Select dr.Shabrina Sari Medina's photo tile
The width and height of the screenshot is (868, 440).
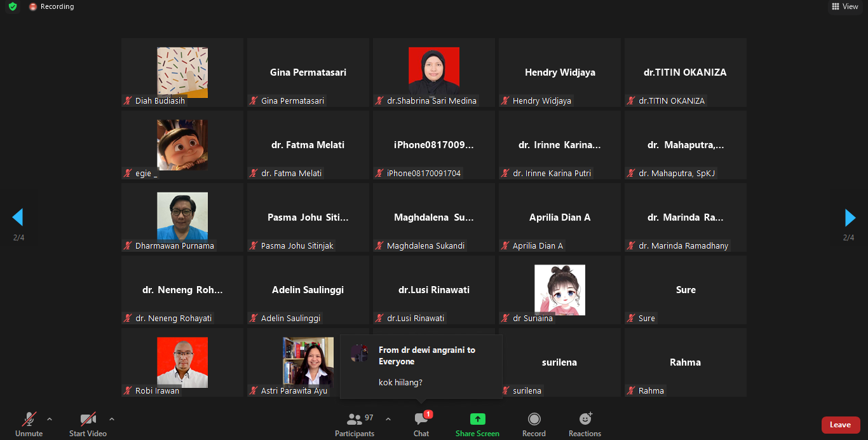coord(434,72)
